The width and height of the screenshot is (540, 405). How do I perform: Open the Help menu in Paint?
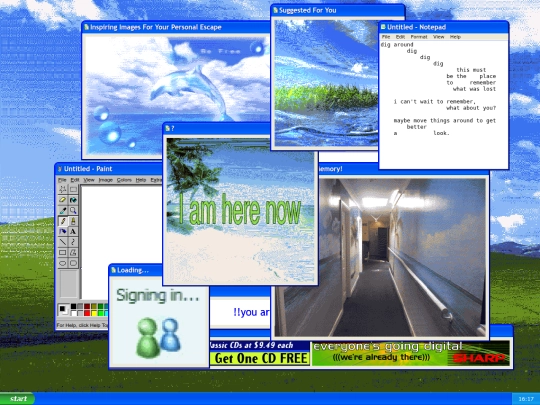(141, 180)
